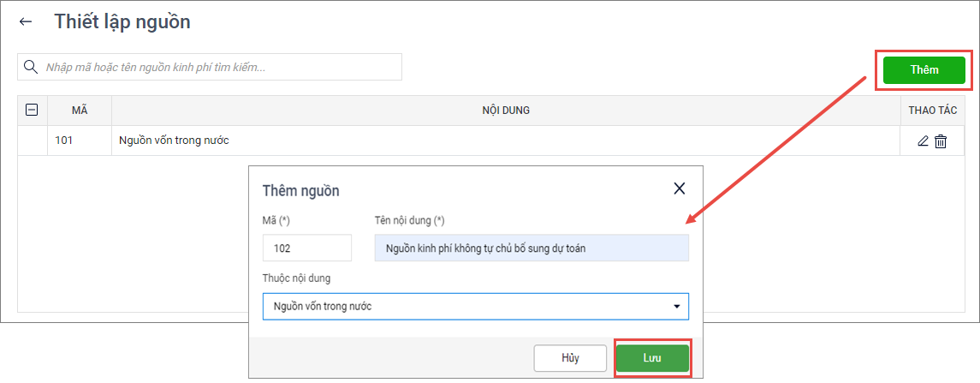
Task: Save with the Lưu button
Action: 652,358
